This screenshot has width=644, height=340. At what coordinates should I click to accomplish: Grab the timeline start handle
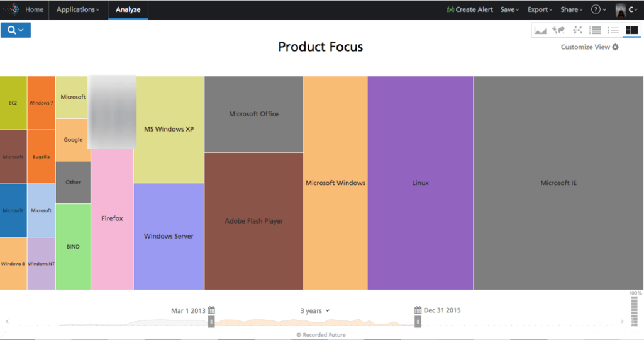[x=211, y=322]
